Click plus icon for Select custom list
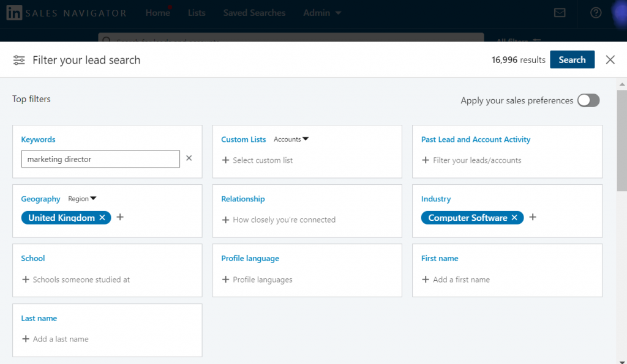This screenshot has height=364, width=627. coord(225,160)
